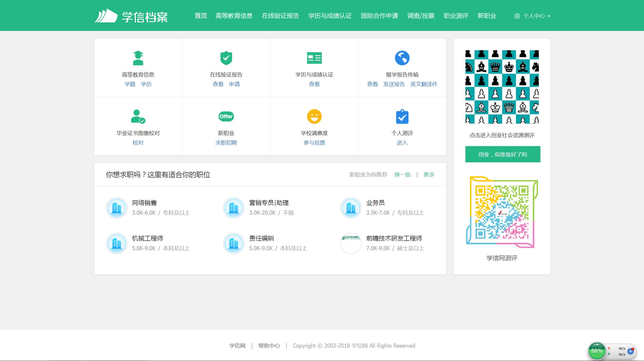Open 帮助中心 in the footer
This screenshot has height=361, width=644.
(x=269, y=346)
